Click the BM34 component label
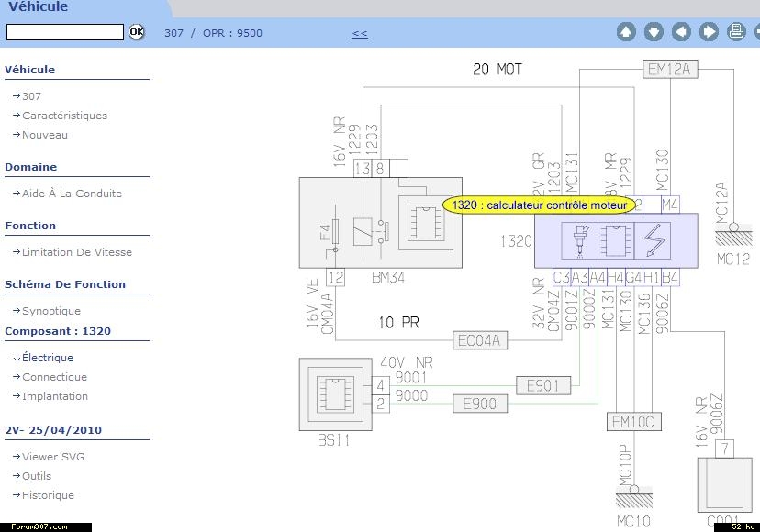This screenshot has width=760, height=532. point(388,277)
